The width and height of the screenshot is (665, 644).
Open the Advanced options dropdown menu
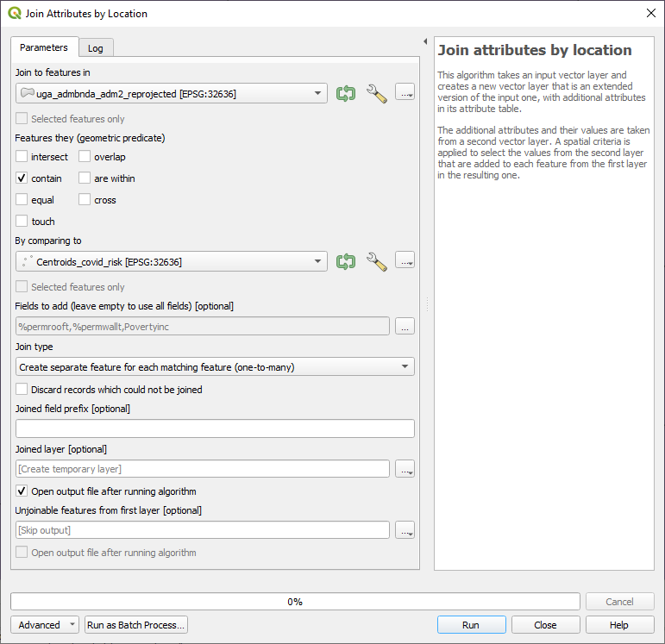coord(45,625)
